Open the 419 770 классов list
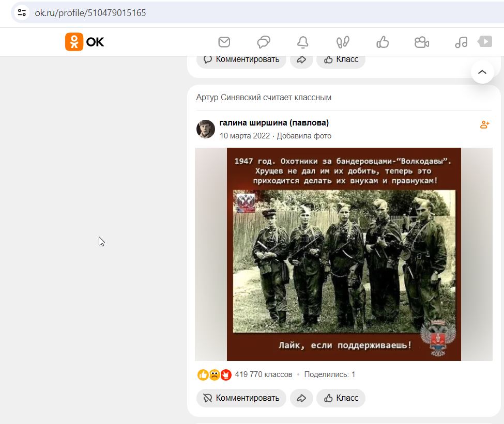 (x=264, y=374)
